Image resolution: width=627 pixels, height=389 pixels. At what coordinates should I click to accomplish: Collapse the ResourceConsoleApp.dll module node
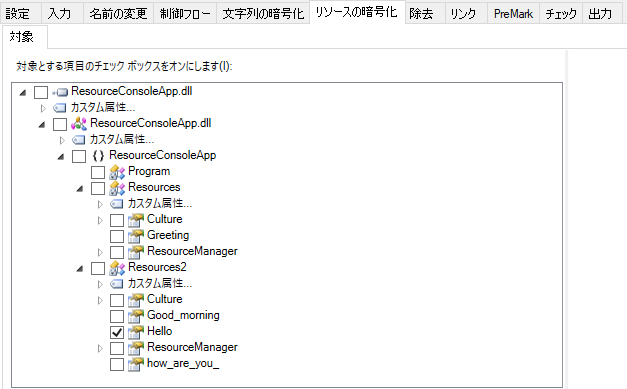coord(42,125)
